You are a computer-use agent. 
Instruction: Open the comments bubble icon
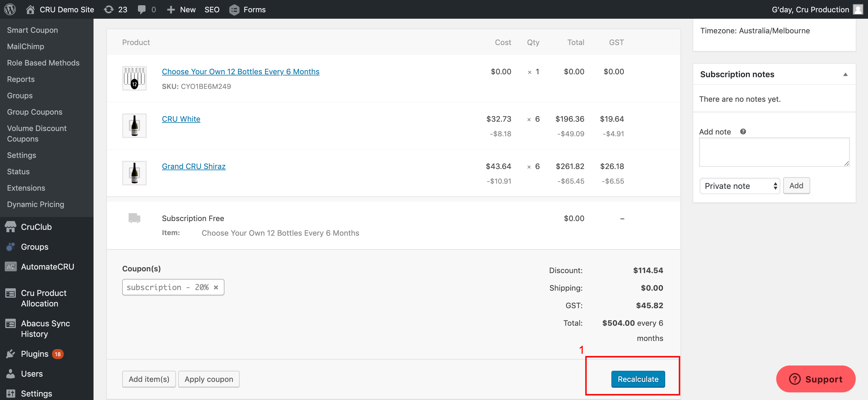click(141, 9)
